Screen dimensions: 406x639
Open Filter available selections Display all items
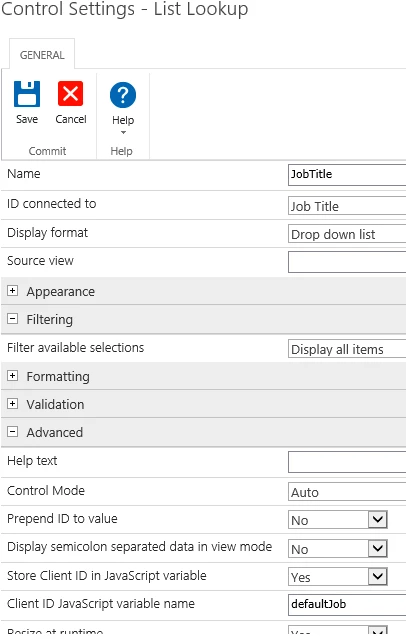coord(347,349)
